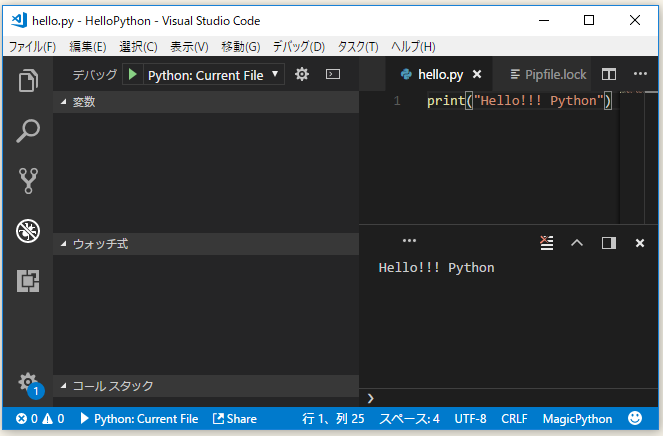Maximize the panel with the up chevron
Screen dimensions: 663x436
[576, 242]
